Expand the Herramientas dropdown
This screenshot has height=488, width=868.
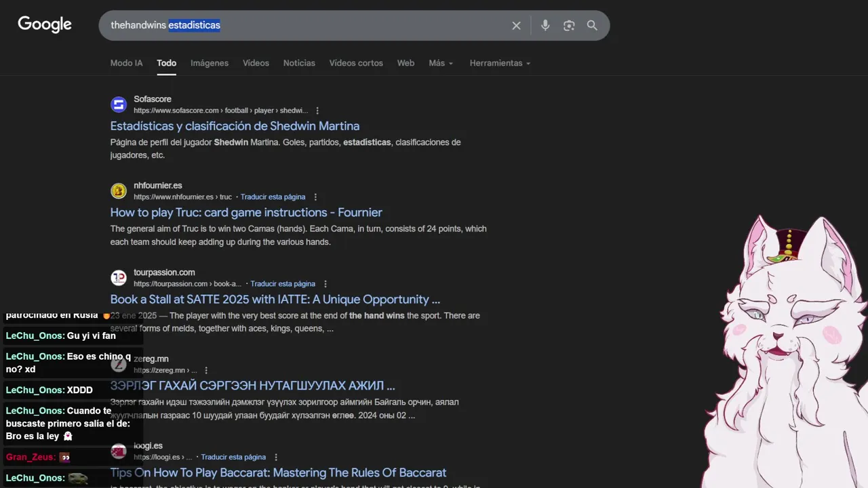(500, 63)
